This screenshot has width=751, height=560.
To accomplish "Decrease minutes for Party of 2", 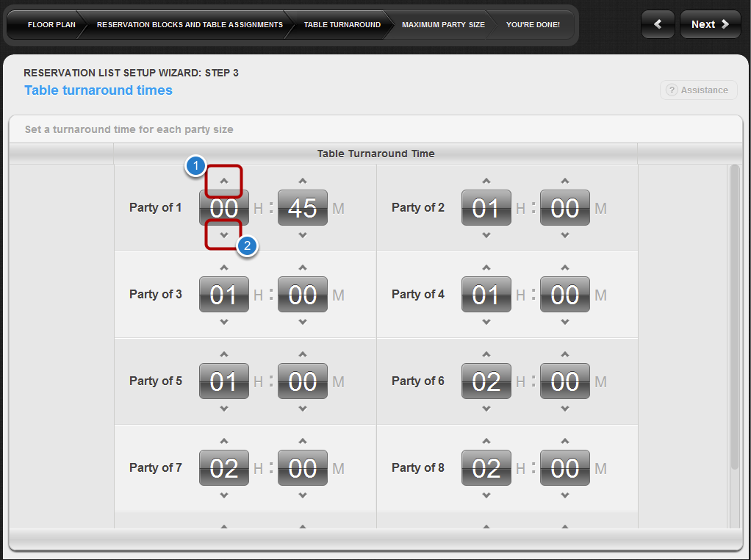I will point(565,235).
